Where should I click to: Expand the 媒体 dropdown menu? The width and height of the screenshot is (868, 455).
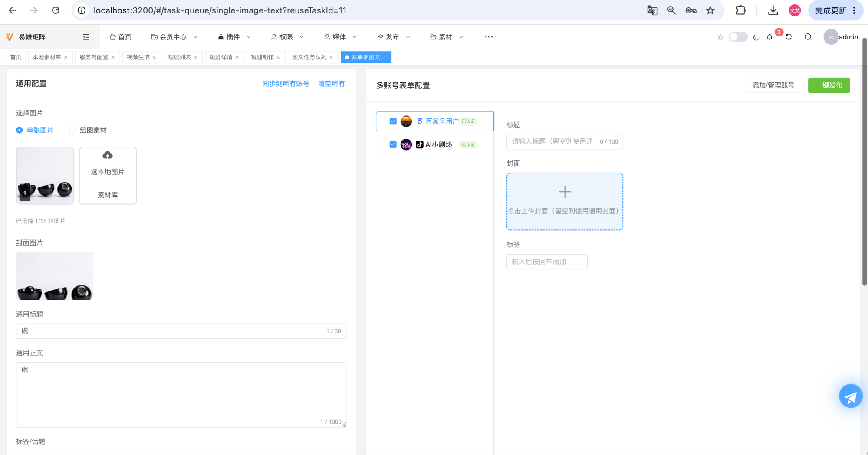[341, 37]
